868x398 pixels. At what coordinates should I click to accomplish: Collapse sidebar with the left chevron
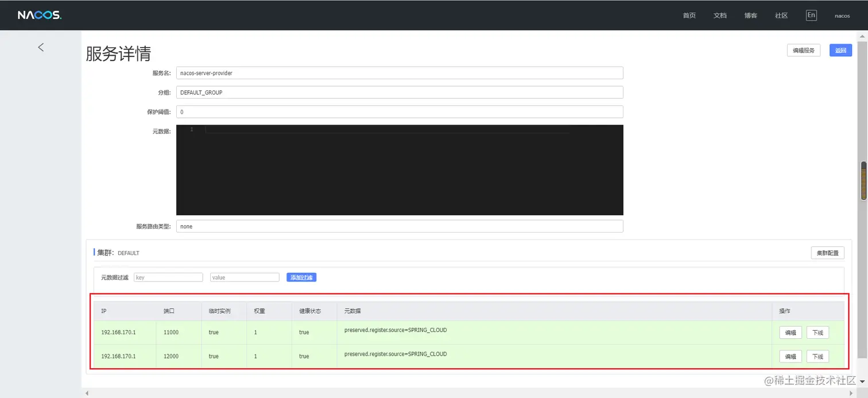[x=41, y=47]
